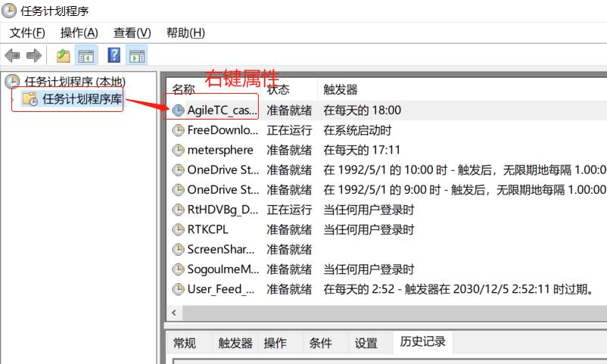Click the clock icon beside 任务计划程序 (本地)
The image size is (607, 364).
(12, 81)
